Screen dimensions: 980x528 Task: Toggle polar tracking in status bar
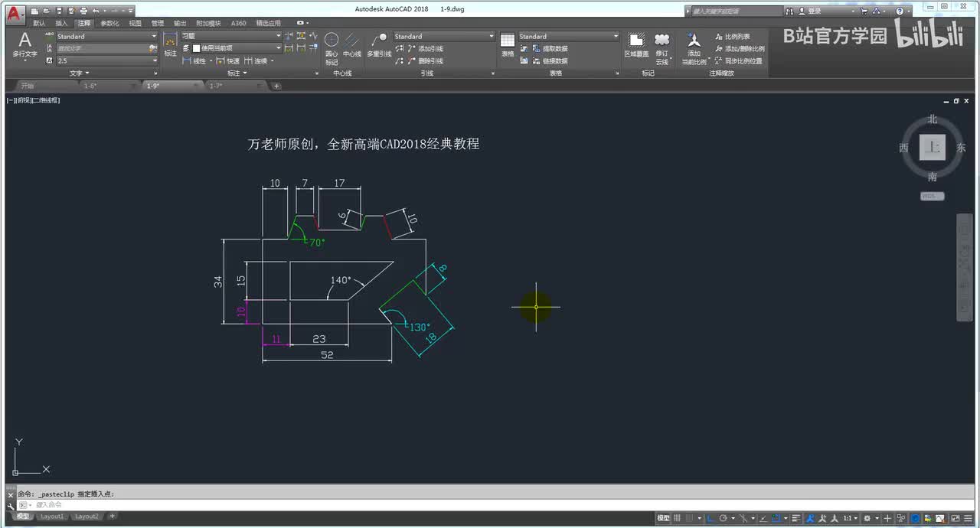pyautogui.click(x=724, y=517)
